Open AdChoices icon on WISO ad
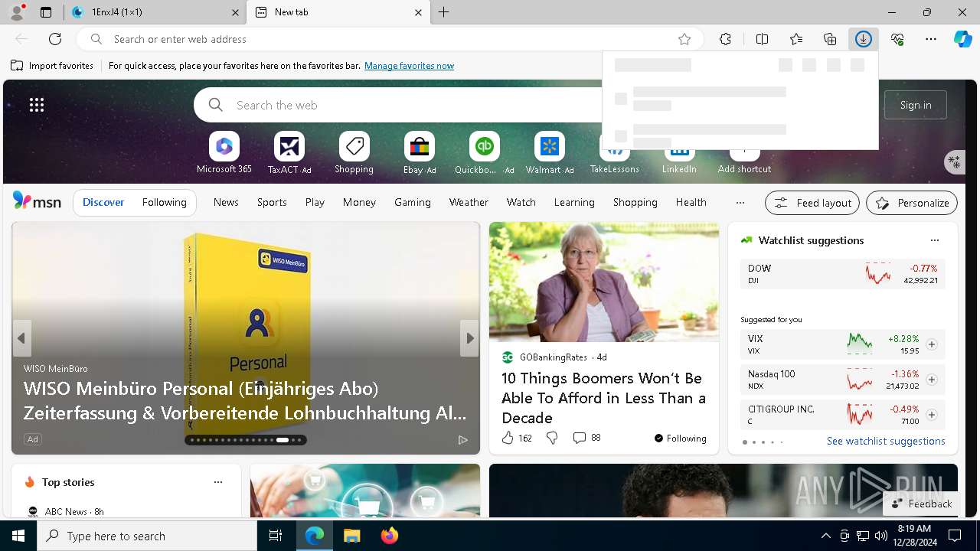The height and width of the screenshot is (551, 980). click(462, 439)
